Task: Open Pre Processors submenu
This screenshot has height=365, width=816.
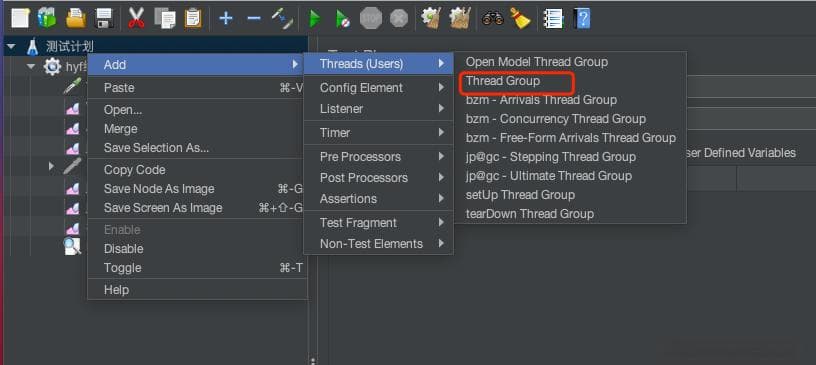Action: (378, 157)
